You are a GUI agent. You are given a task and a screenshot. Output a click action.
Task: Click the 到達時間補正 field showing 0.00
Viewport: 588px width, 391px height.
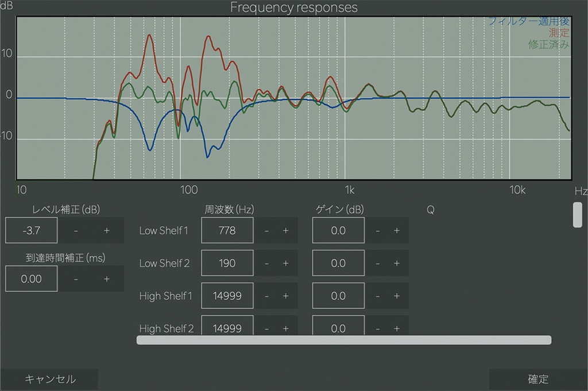[32, 279]
